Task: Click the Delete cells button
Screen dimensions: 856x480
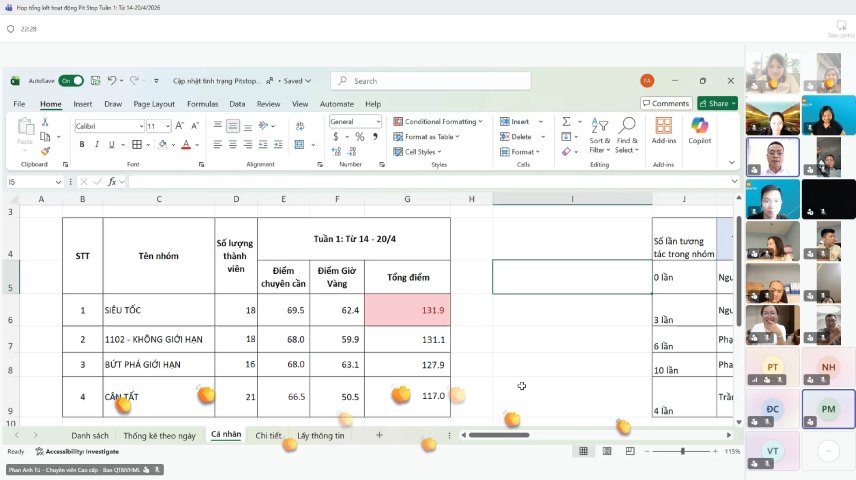Action: tap(515, 137)
